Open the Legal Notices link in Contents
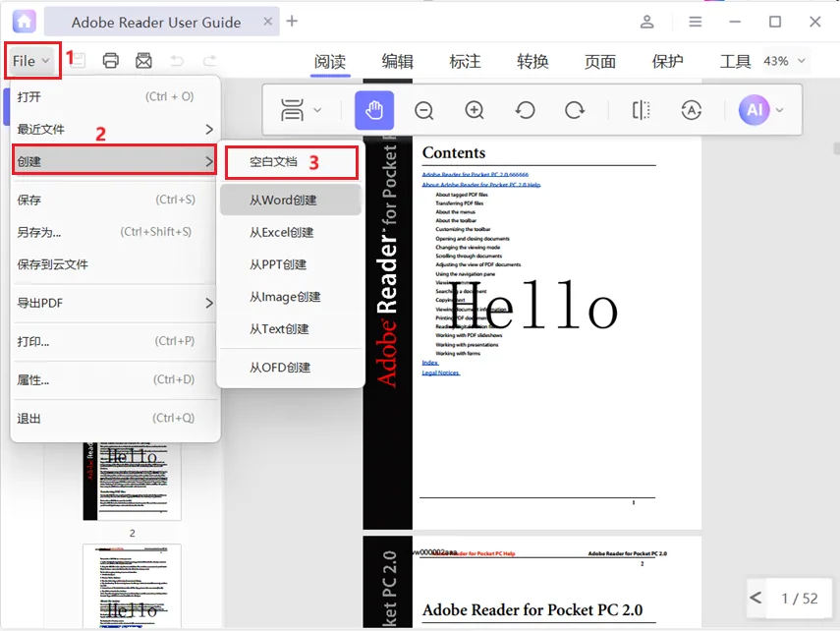840x631 pixels. click(441, 373)
